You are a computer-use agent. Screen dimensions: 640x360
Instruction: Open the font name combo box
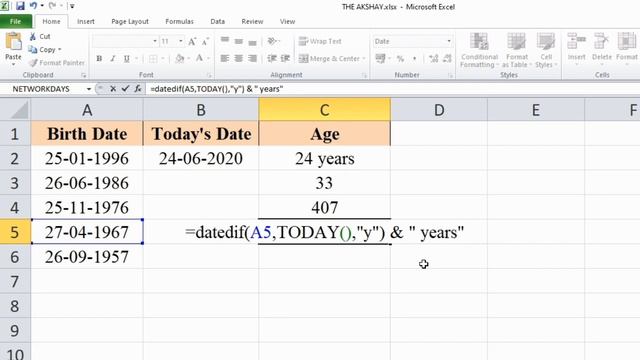(x=125, y=41)
